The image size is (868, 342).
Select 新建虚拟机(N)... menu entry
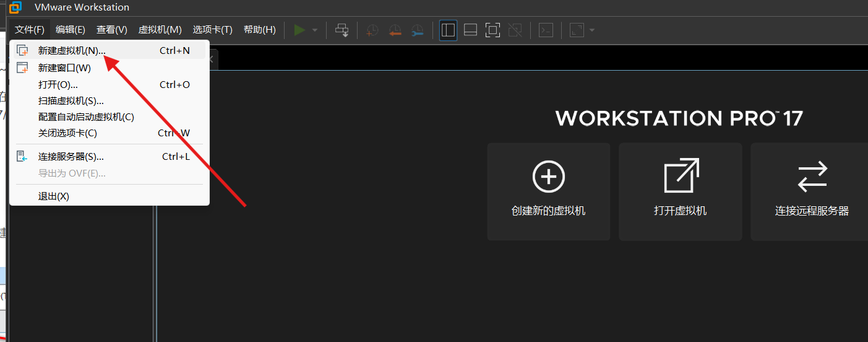pyautogui.click(x=110, y=51)
